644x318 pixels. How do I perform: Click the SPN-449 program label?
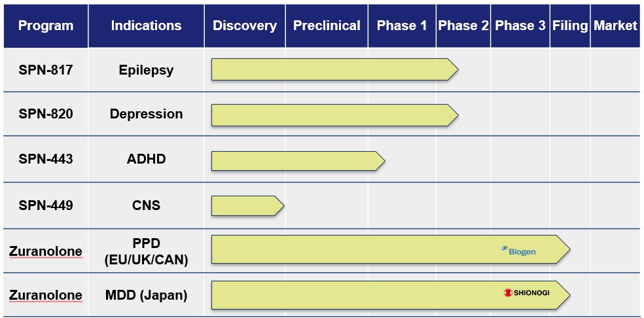pos(46,205)
